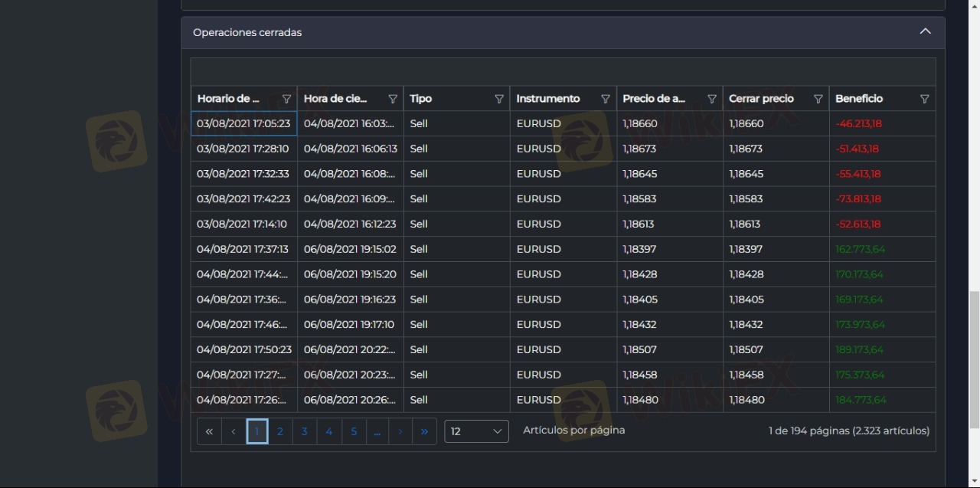This screenshot has height=488, width=980.
Task: Navigate to page 5
Action: point(354,431)
